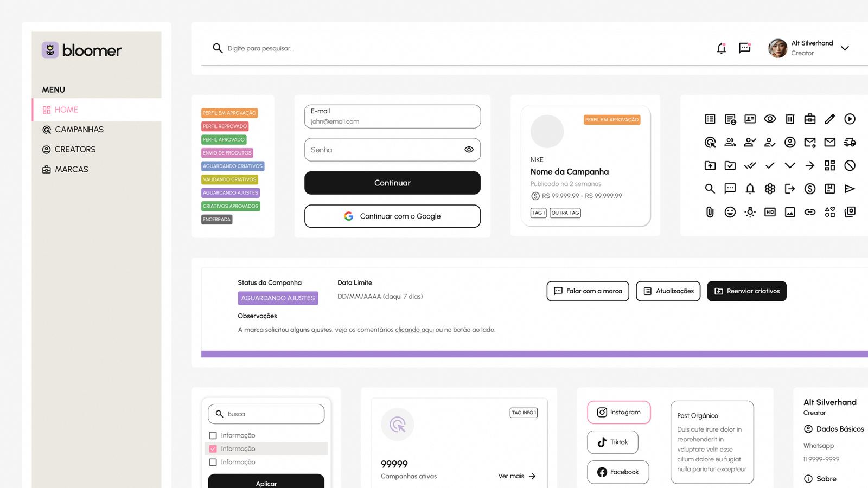Click the lightbulb idea icon
Screen dimensions: 868x488
tap(750, 212)
